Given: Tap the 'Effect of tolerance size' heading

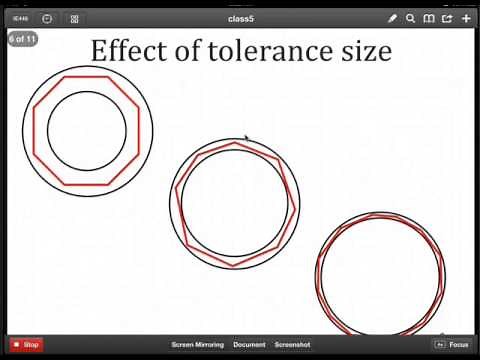Looking at the screenshot, I should [241, 51].
